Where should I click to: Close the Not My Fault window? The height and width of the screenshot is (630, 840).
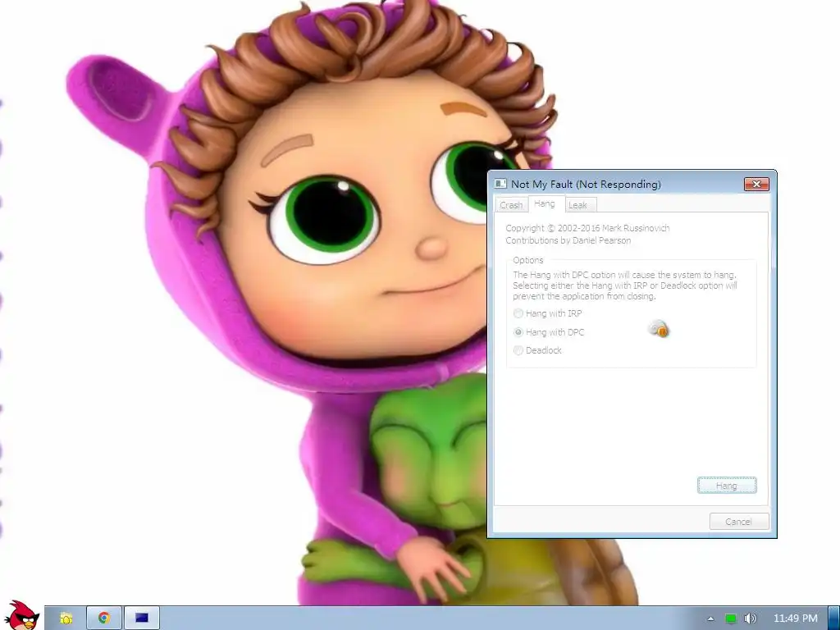(x=756, y=185)
